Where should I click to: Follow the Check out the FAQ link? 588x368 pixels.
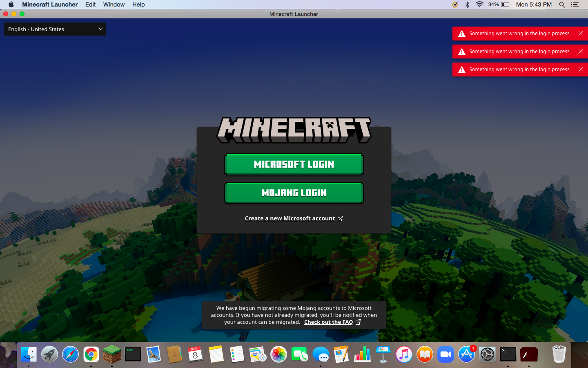(332, 322)
